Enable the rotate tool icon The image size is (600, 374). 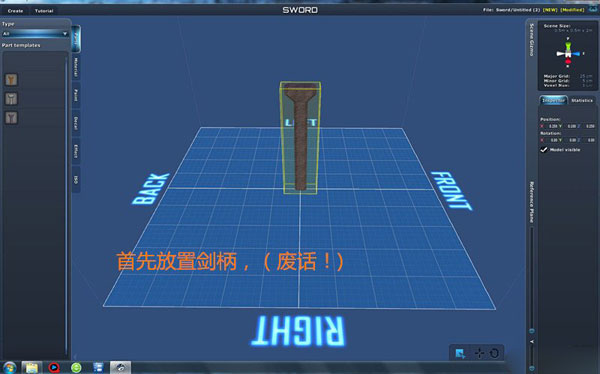494,353
